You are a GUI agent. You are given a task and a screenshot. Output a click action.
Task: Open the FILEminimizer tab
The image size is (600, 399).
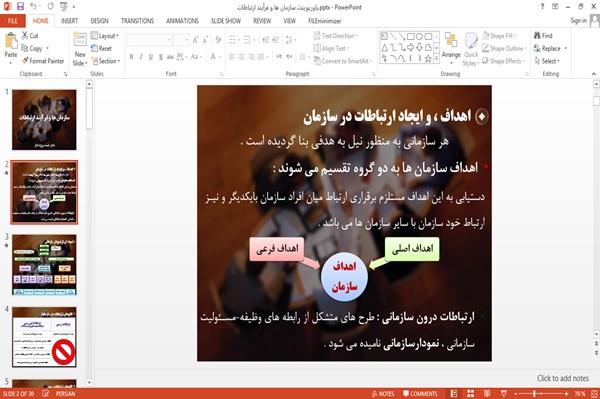pyautogui.click(x=324, y=21)
